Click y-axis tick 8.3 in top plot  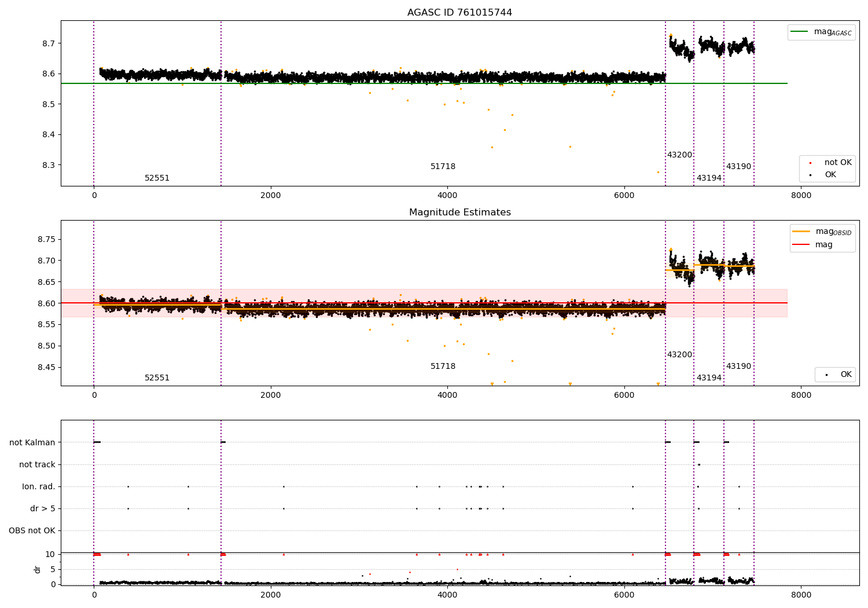(49, 165)
